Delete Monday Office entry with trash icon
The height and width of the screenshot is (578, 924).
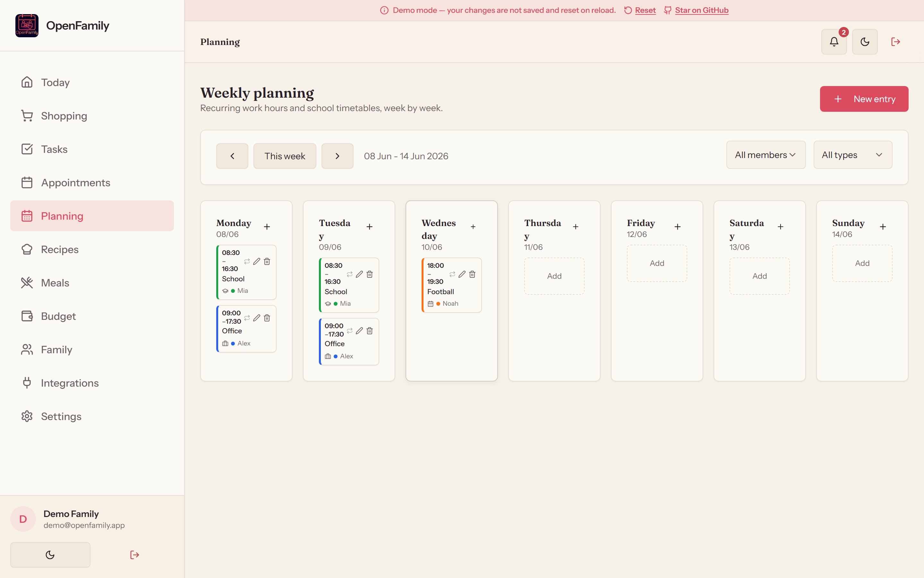click(267, 318)
